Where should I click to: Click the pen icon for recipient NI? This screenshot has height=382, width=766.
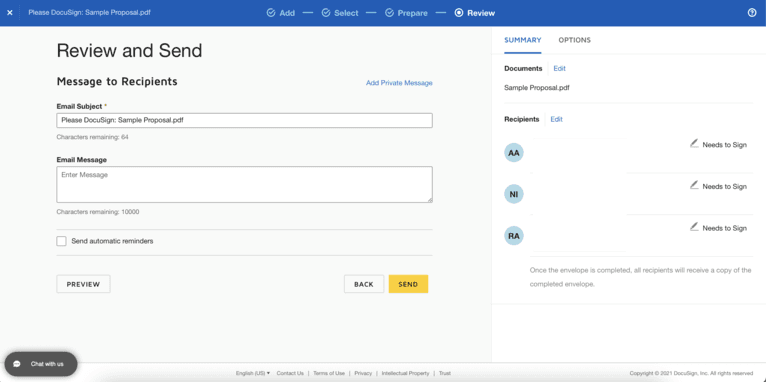[694, 185]
